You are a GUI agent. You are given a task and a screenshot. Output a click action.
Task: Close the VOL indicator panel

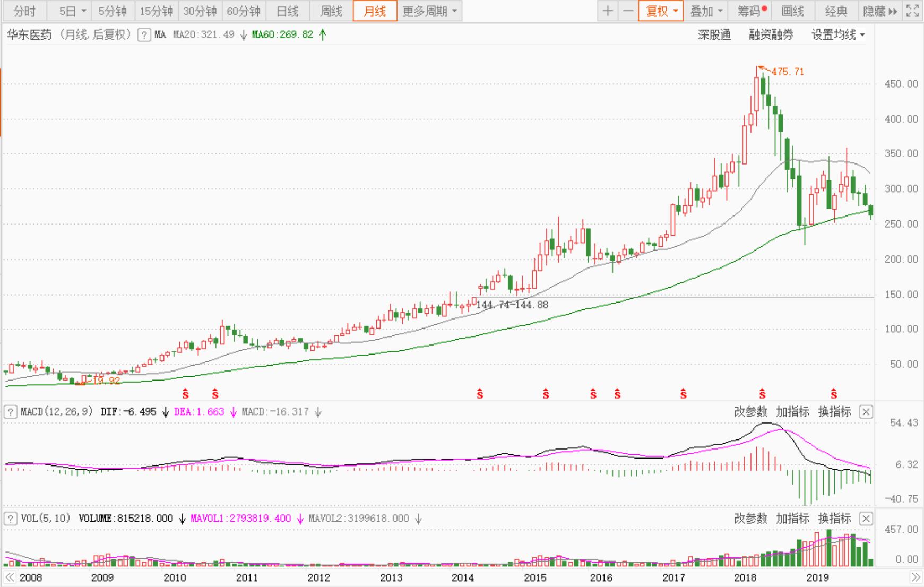pos(866,519)
